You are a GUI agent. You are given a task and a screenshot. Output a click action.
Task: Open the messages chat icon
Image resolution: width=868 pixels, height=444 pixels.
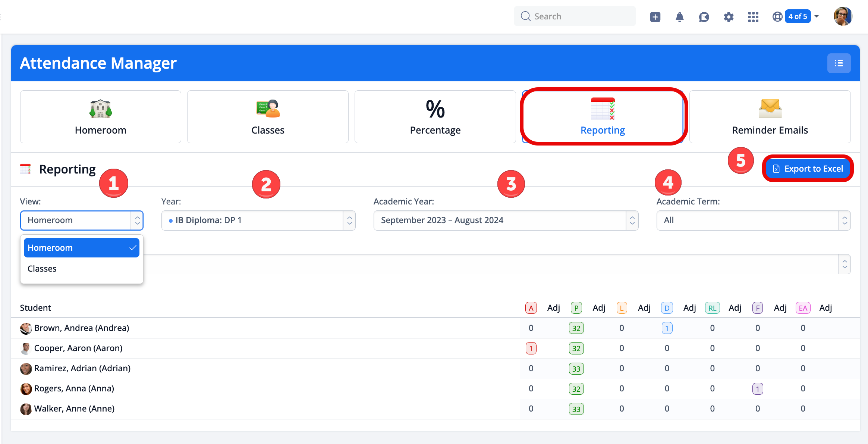click(x=704, y=17)
